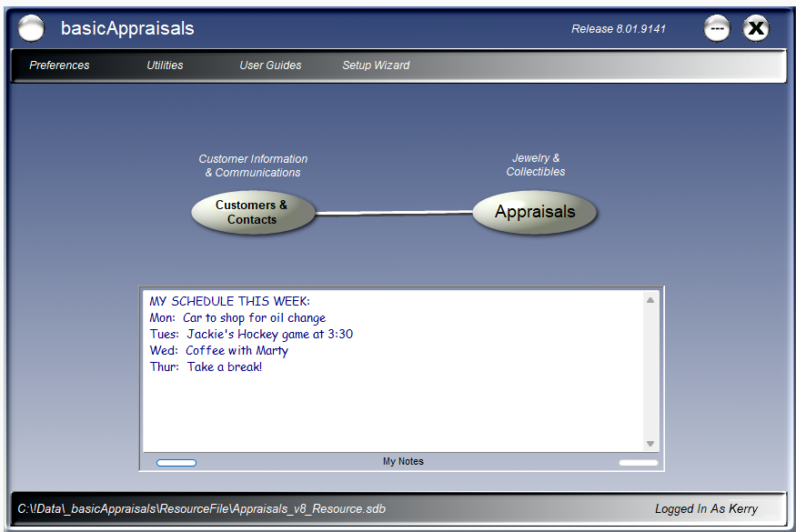Click the blue-outlined pill button below the notes

coord(176,463)
